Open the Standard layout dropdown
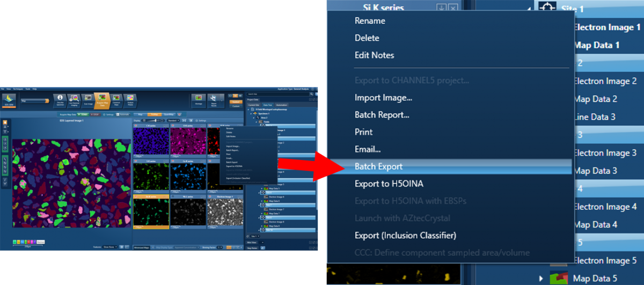Viewport: 644px width, 285px height. 173,121
